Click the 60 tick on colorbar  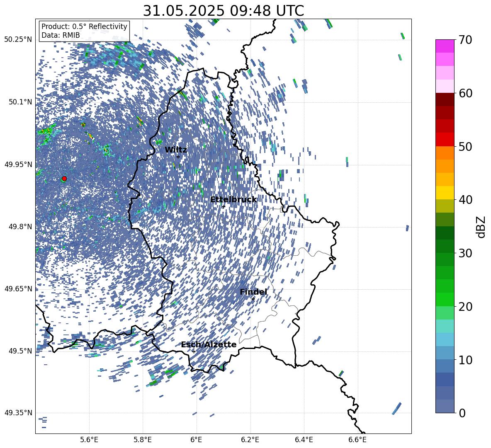click(465, 93)
